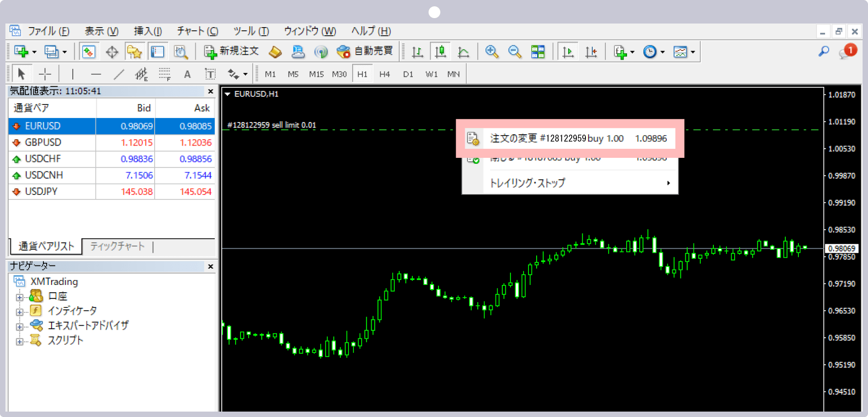Toggle the chart auto-scroll icon
The height and width of the screenshot is (417, 868).
coord(568,52)
